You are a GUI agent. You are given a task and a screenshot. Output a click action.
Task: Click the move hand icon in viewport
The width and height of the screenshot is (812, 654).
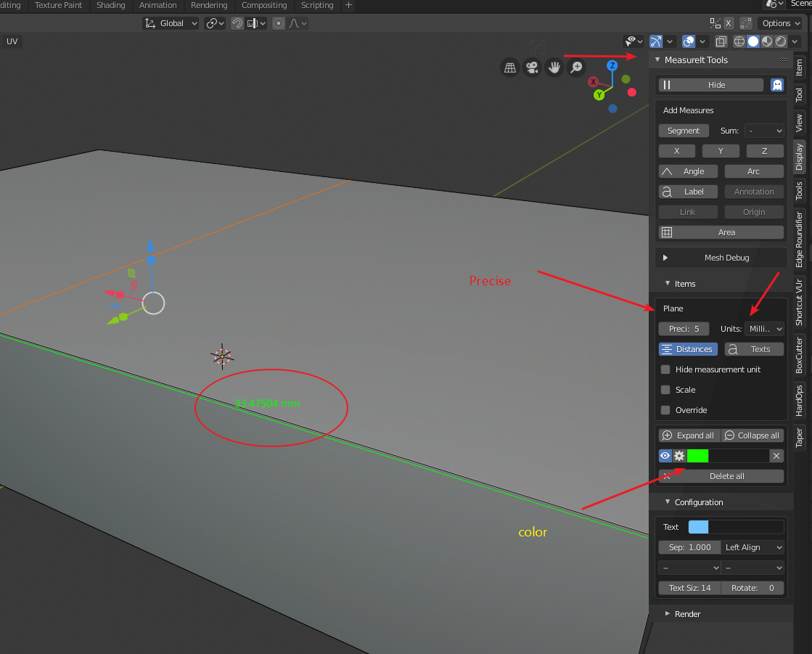point(554,67)
